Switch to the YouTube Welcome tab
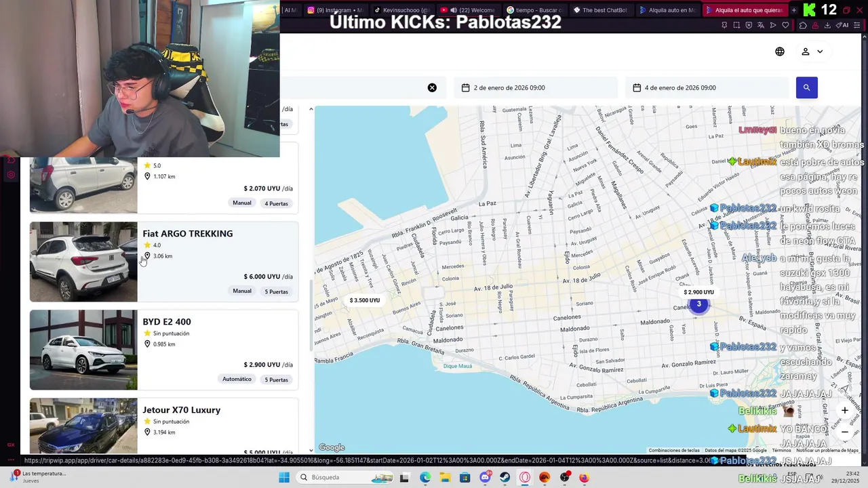The image size is (868, 488). (x=468, y=10)
